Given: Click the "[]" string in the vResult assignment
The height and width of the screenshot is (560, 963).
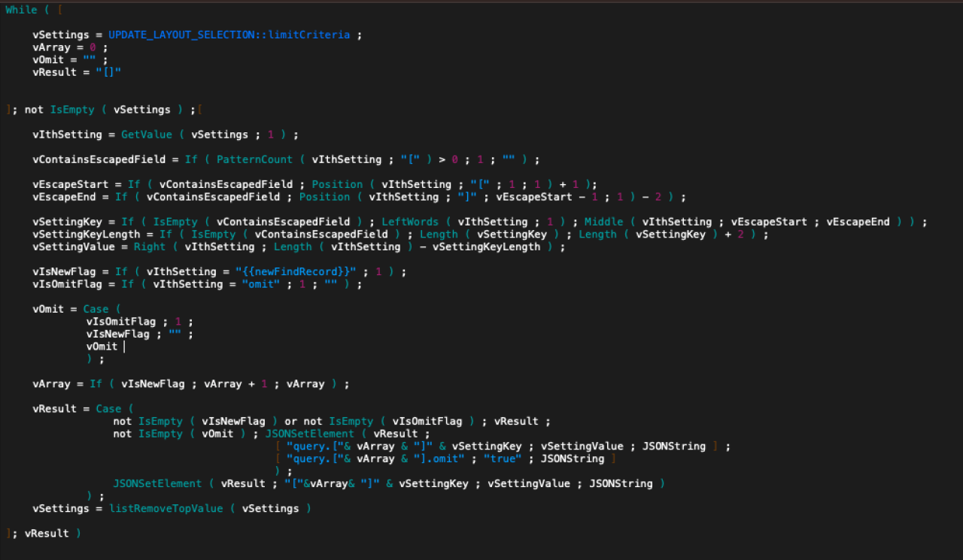Looking at the screenshot, I should [108, 72].
